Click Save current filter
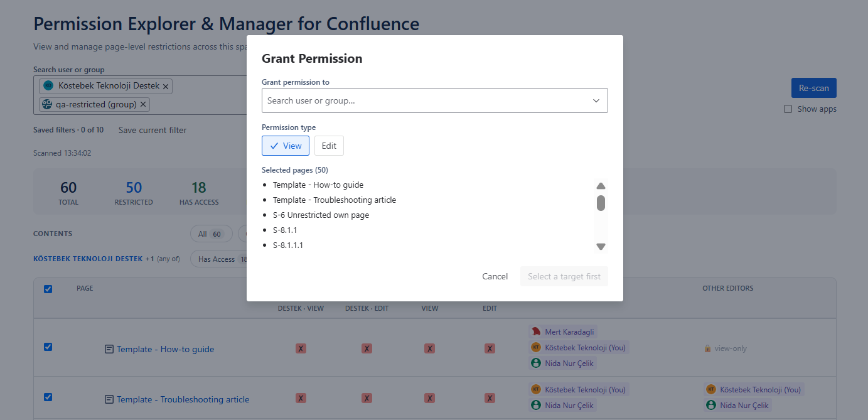Image resolution: width=868 pixels, height=420 pixels. [153, 130]
